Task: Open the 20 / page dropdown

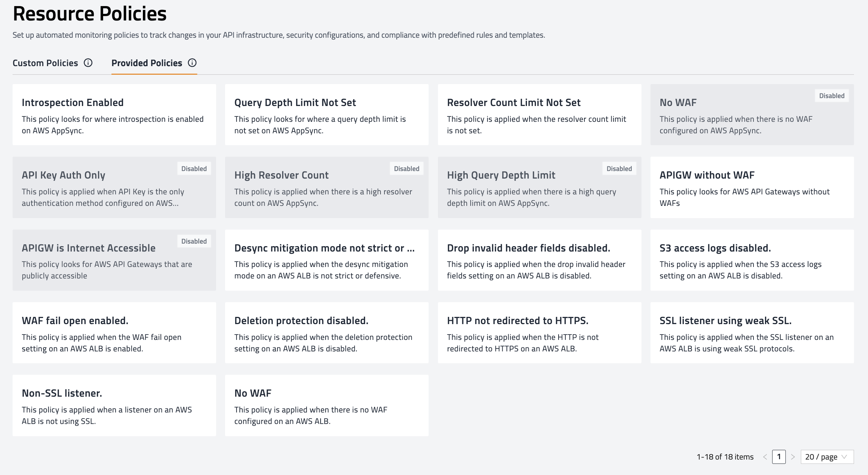Action: (827, 457)
